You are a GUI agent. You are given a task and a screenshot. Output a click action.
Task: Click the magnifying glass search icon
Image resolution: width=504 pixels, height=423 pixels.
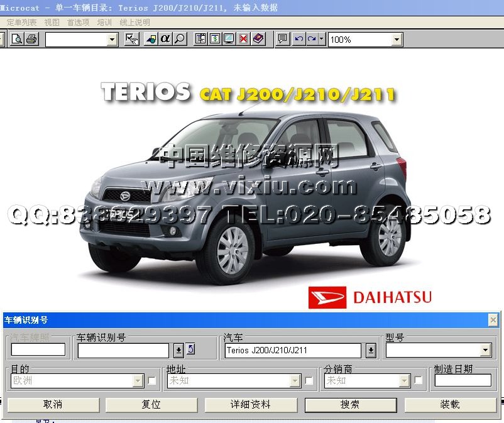[180, 39]
